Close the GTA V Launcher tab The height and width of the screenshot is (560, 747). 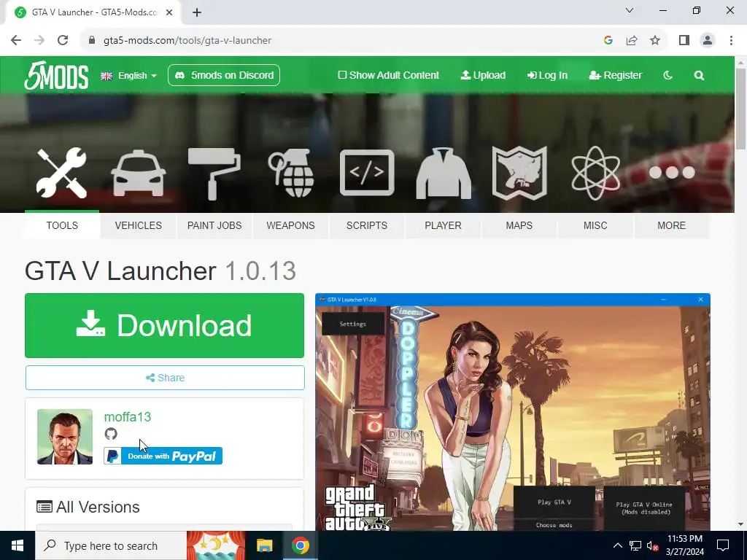coord(169,12)
